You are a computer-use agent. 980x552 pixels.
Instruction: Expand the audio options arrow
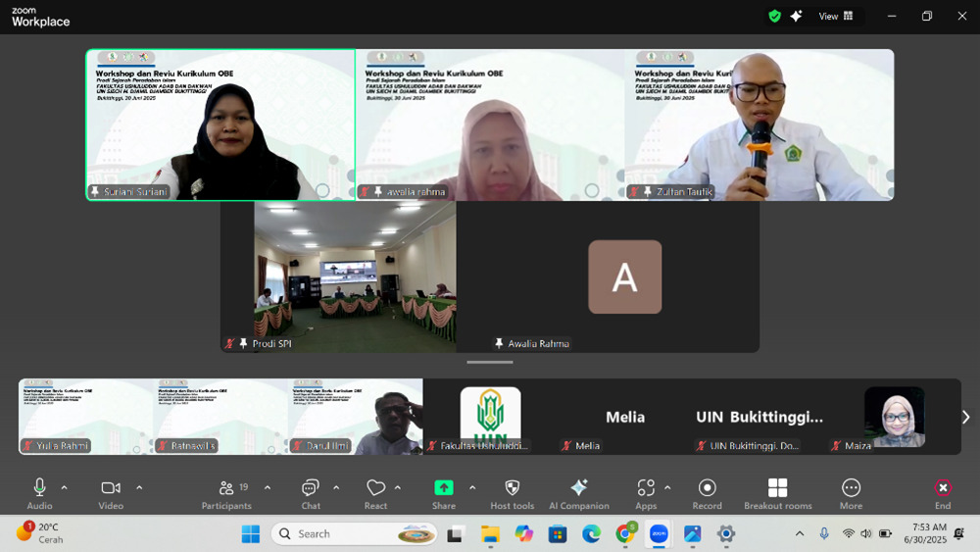[65, 487]
